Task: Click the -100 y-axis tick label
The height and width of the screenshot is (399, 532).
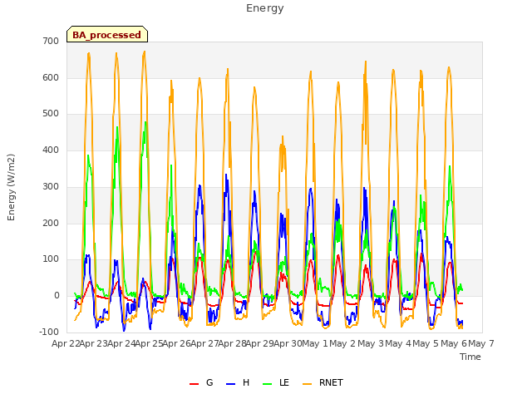Action: pos(49,332)
